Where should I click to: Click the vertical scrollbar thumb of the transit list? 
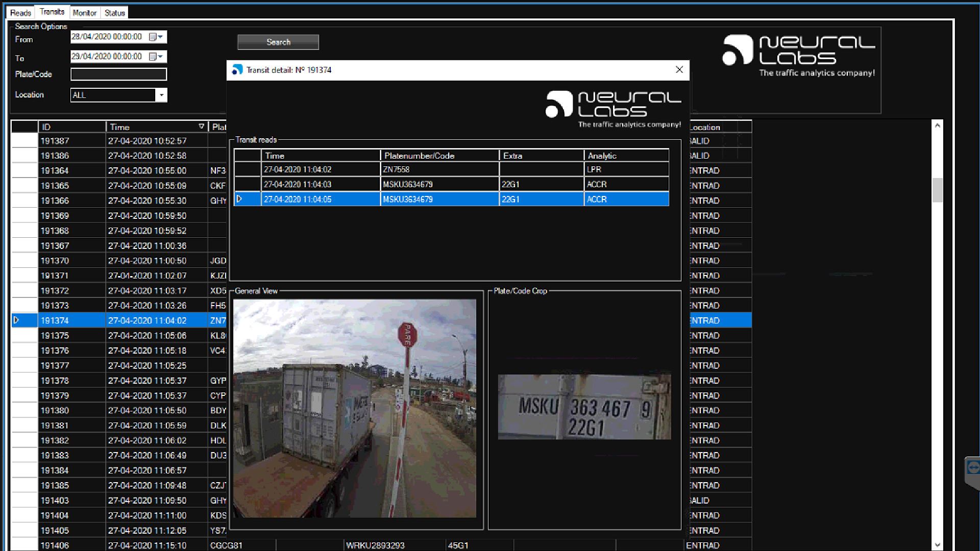[x=937, y=190]
